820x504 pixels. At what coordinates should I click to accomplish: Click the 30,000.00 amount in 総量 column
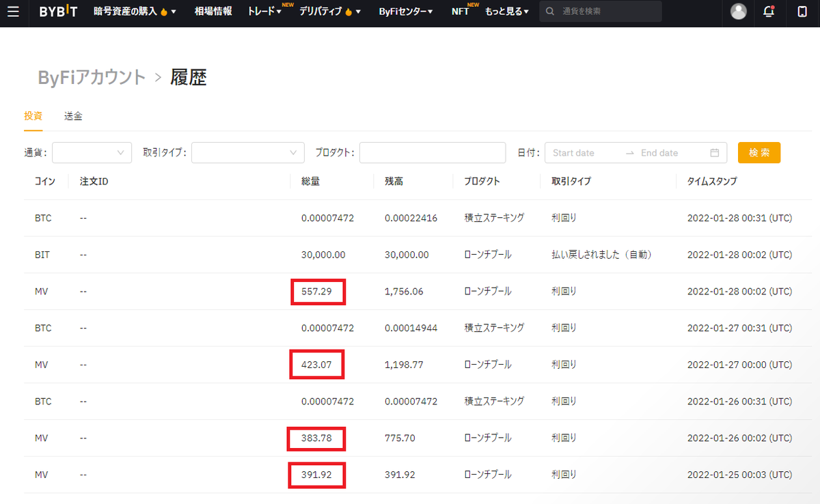coord(323,255)
